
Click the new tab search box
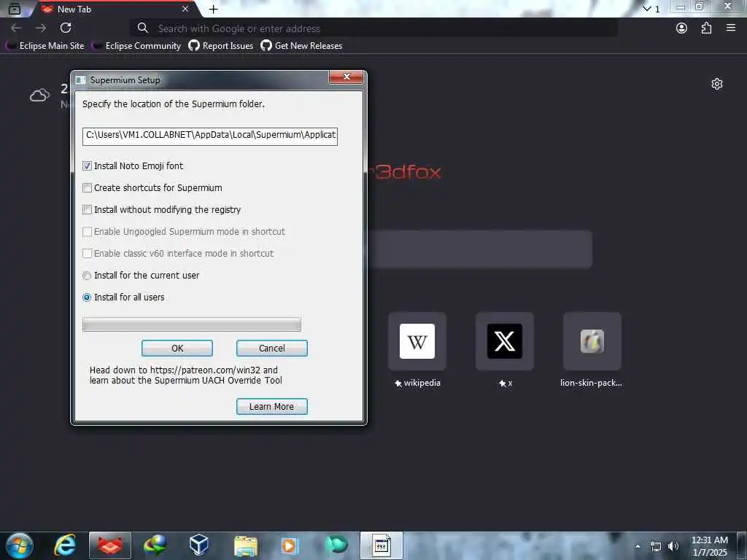coord(479,249)
